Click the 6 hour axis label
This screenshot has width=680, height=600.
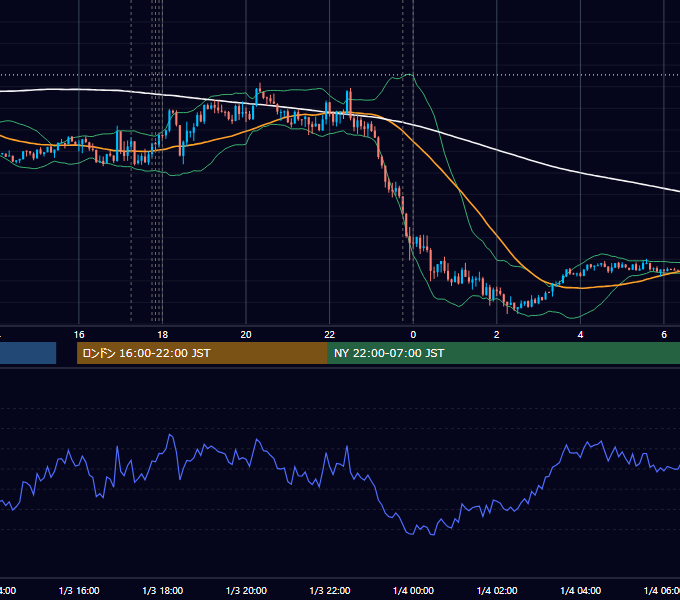click(664, 335)
